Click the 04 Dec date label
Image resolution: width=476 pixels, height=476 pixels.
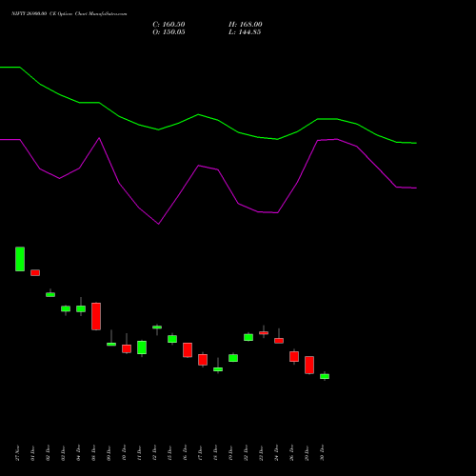click(x=79, y=453)
